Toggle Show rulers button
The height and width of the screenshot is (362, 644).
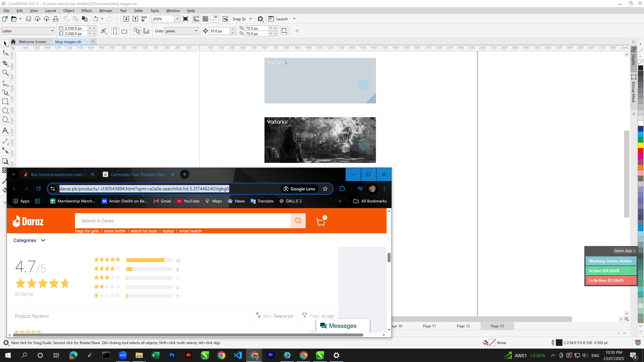click(x=196, y=19)
